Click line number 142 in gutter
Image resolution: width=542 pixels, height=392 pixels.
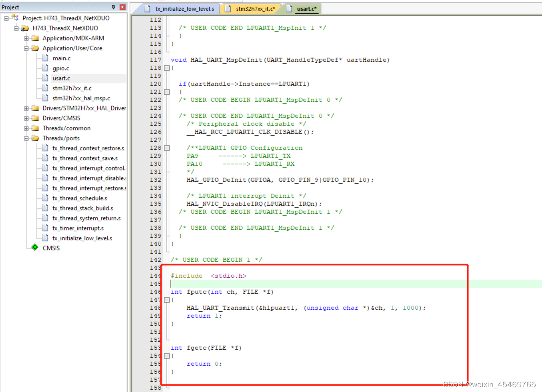coord(156,260)
